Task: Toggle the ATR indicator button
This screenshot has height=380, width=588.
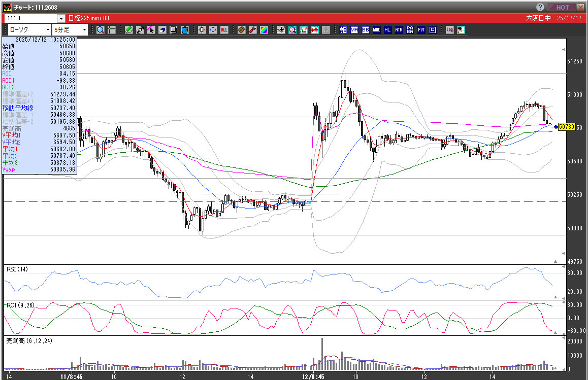Action: (x=399, y=30)
